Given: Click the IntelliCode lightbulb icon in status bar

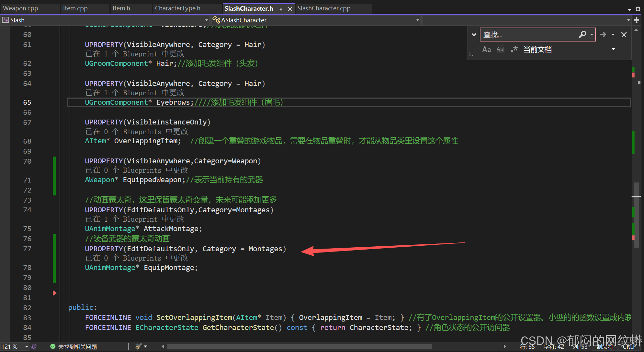Looking at the screenshot, I should [34, 346].
